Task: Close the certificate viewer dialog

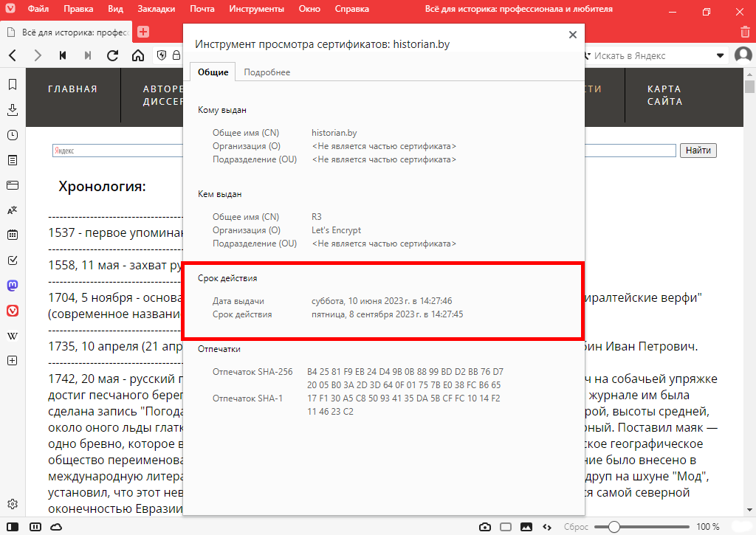Action: point(573,35)
